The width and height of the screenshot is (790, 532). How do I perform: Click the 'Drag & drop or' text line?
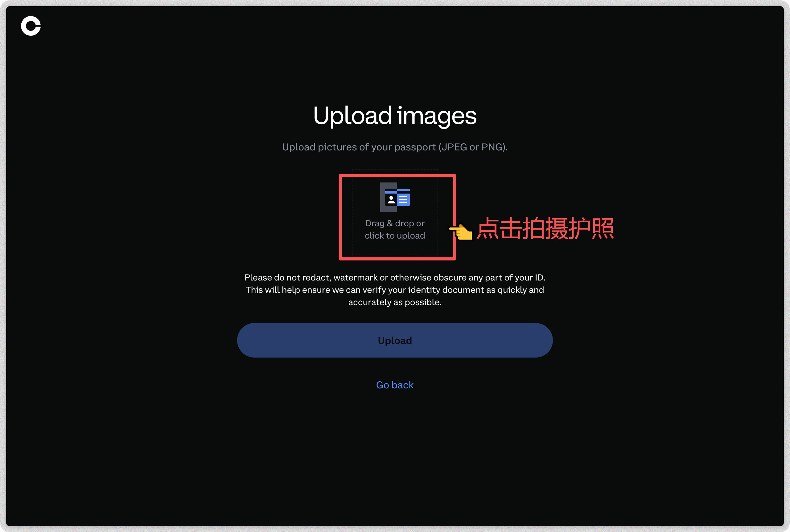click(395, 223)
